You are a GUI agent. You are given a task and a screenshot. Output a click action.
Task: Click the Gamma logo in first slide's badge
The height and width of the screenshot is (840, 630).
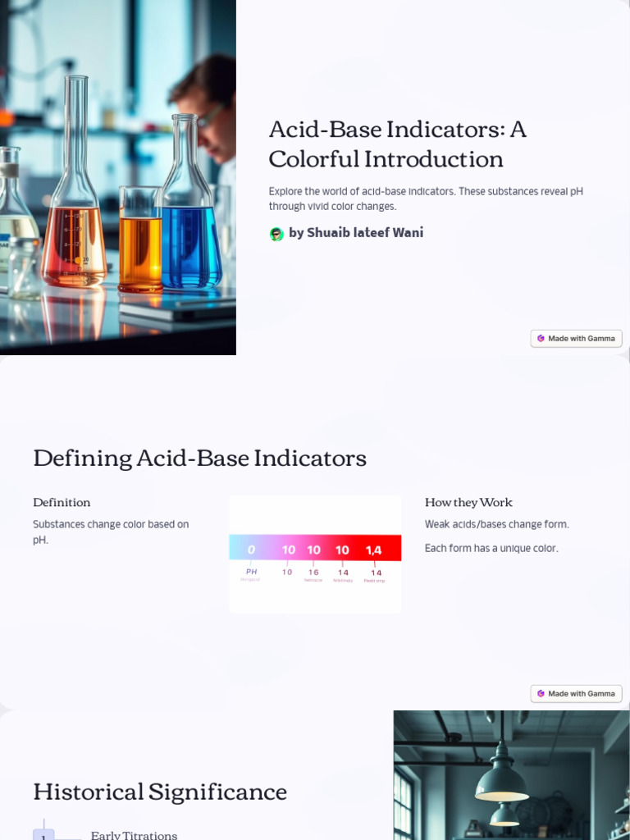pyautogui.click(x=541, y=339)
